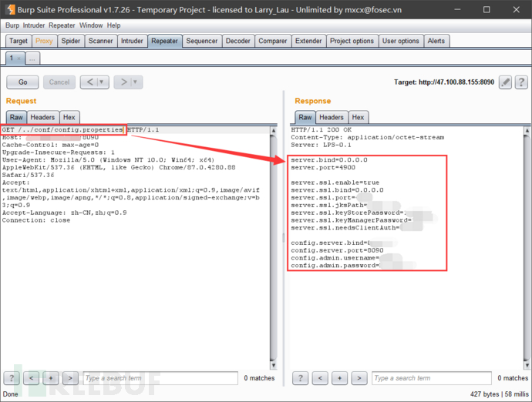Click request search term field

(x=160, y=378)
